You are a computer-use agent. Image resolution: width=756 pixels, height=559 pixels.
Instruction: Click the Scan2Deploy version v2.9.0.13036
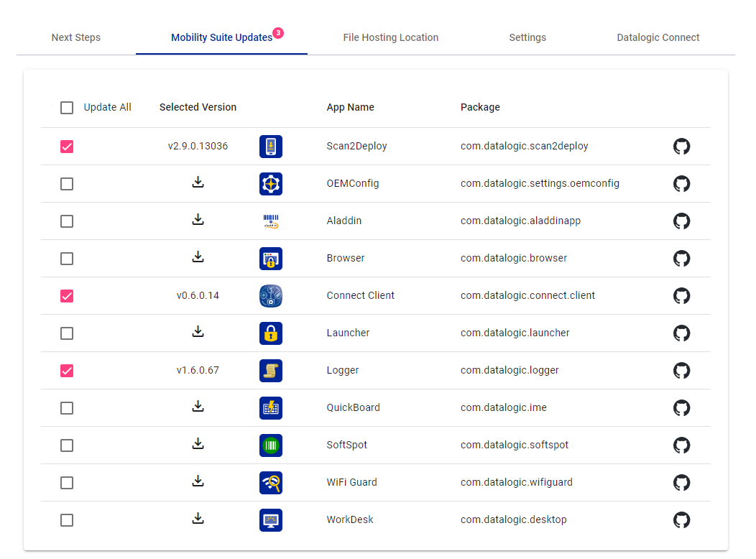(198, 146)
